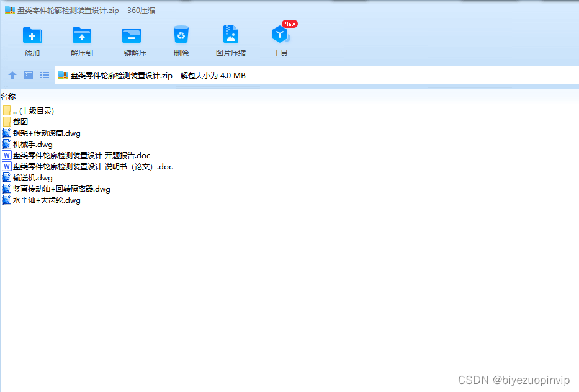
Task: Switch to the list details view
Action: (45, 75)
